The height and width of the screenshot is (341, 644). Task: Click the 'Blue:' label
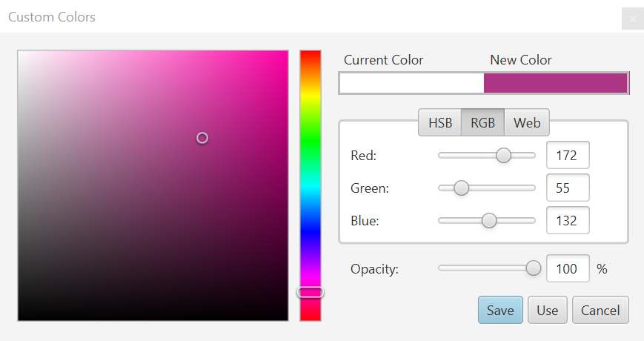pos(365,221)
